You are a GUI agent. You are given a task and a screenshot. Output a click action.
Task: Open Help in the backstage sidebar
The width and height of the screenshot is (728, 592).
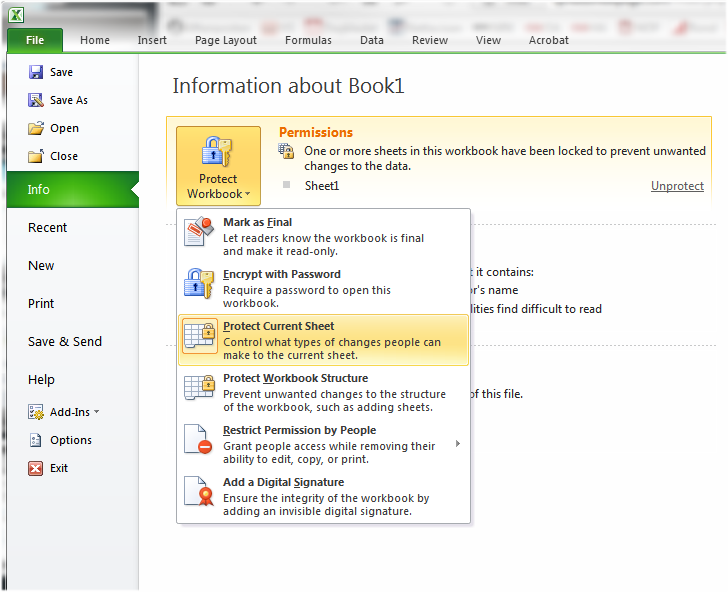(41, 379)
